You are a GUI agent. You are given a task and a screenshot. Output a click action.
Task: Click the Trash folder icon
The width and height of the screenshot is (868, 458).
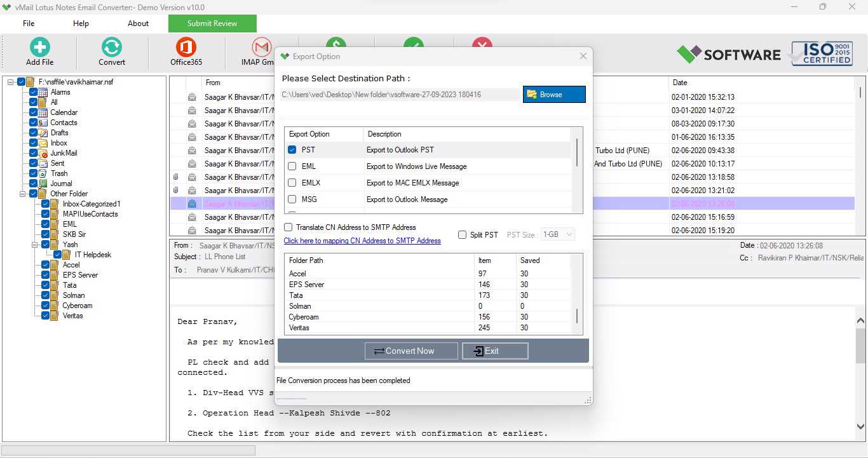[x=43, y=173]
